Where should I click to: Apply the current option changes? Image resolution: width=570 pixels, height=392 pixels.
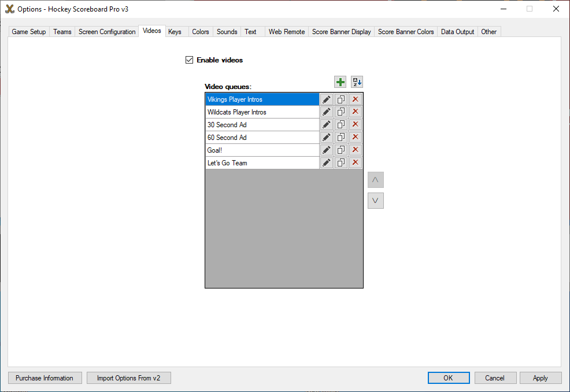540,378
